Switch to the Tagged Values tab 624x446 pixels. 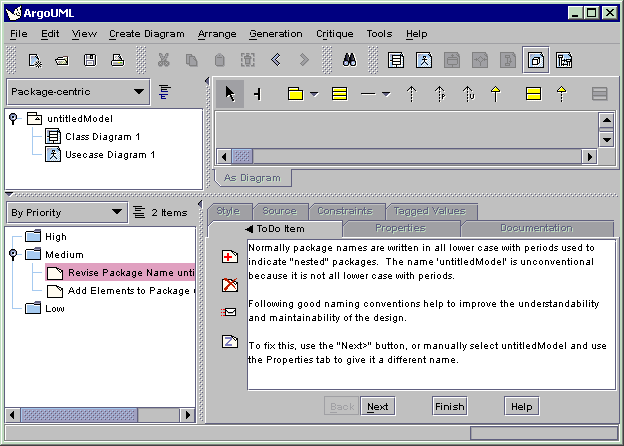pos(430,211)
